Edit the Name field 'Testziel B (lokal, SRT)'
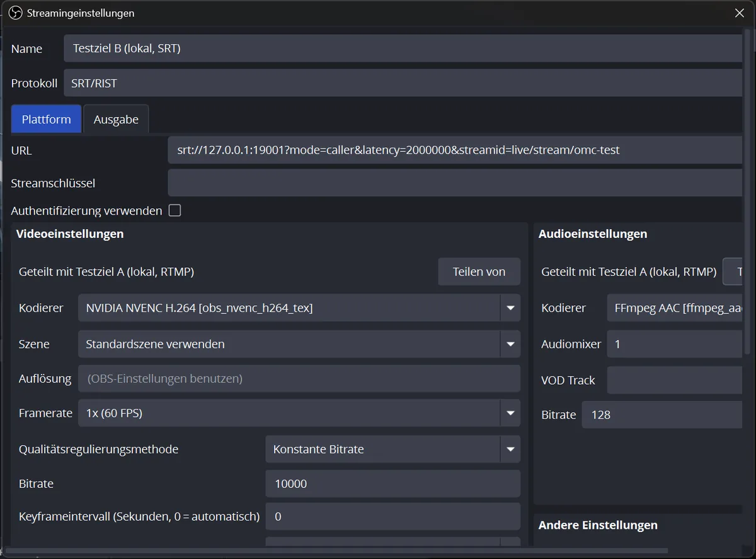Image resolution: width=756 pixels, height=559 pixels. point(403,48)
